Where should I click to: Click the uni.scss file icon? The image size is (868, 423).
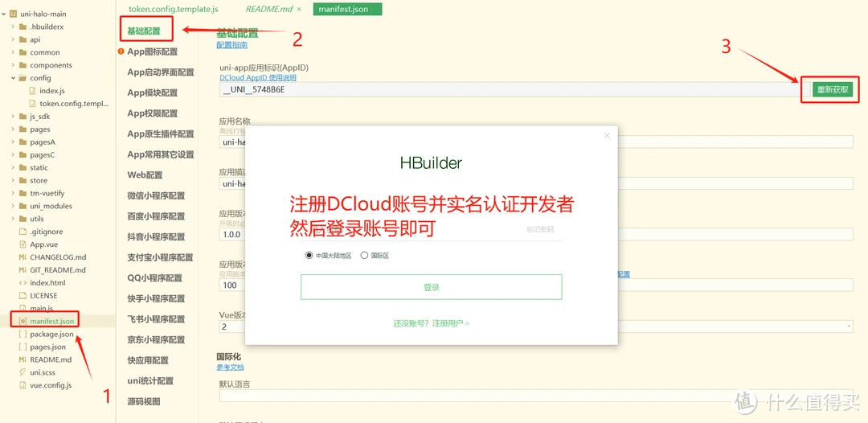coord(23,372)
